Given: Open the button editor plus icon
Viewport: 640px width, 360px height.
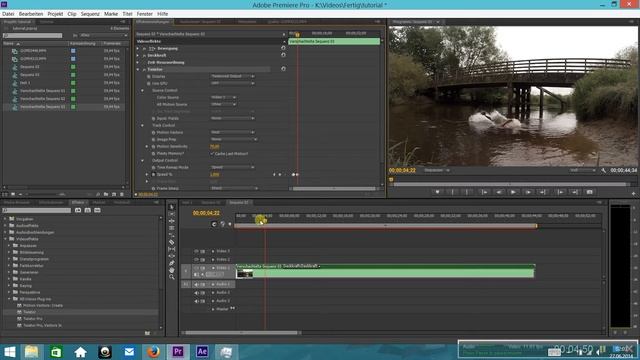Looking at the screenshot, I should (x=633, y=193).
